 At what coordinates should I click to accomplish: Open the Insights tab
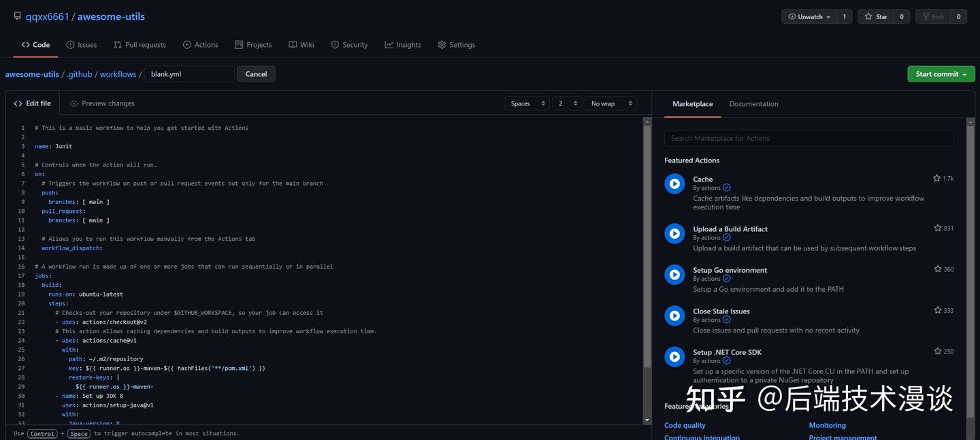(403, 45)
